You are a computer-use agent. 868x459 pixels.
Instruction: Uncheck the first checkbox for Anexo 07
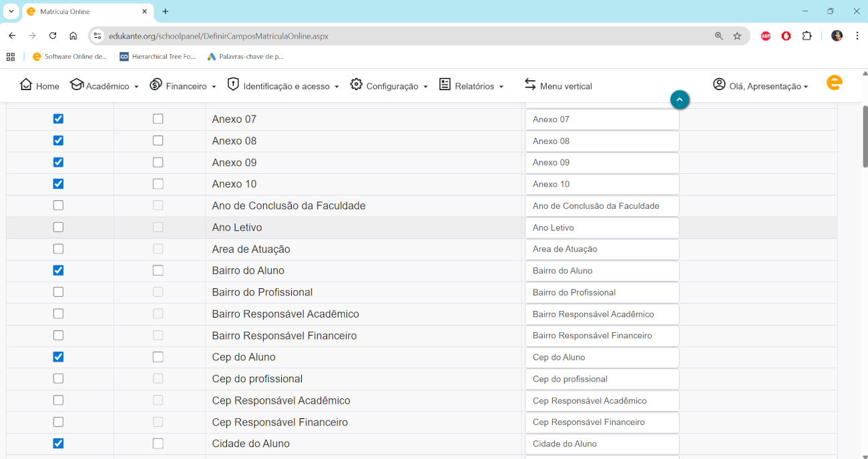(x=58, y=119)
